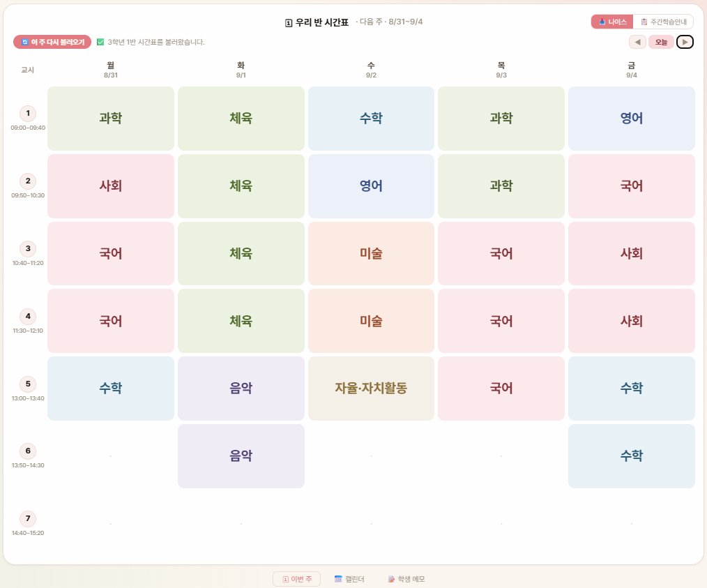Open Tuesday period 6 음악 cell
This screenshot has width=707, height=588.
pos(241,456)
